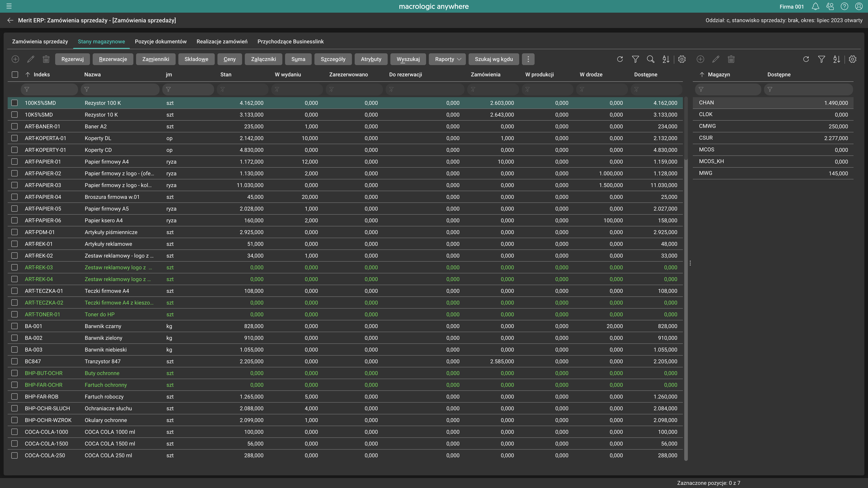Click the main table magnifier search icon
Image resolution: width=868 pixels, height=488 pixels.
(650, 59)
